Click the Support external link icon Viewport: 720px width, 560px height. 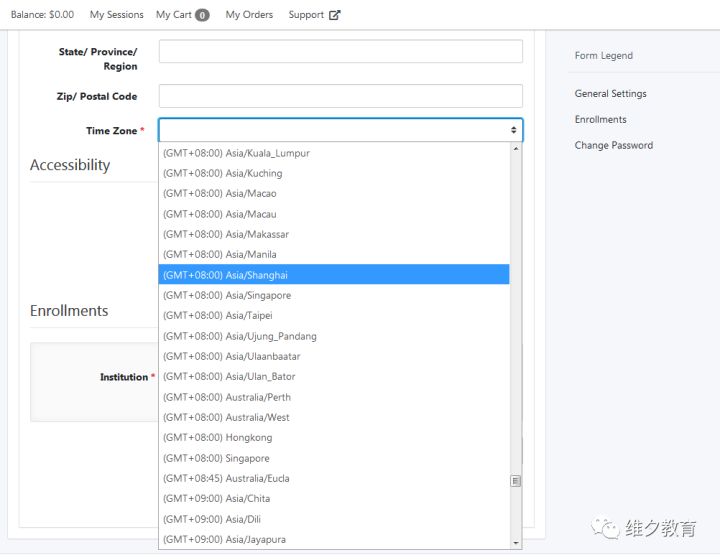point(335,15)
